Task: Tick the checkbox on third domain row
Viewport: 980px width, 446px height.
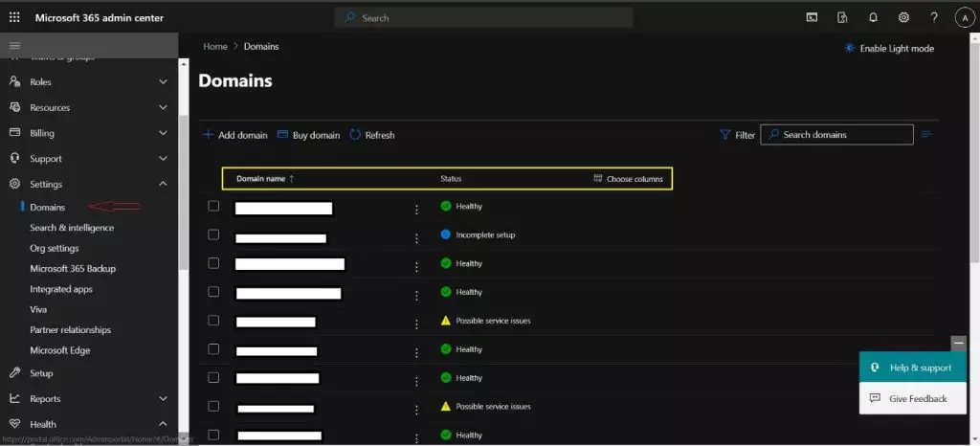Action: [213, 263]
